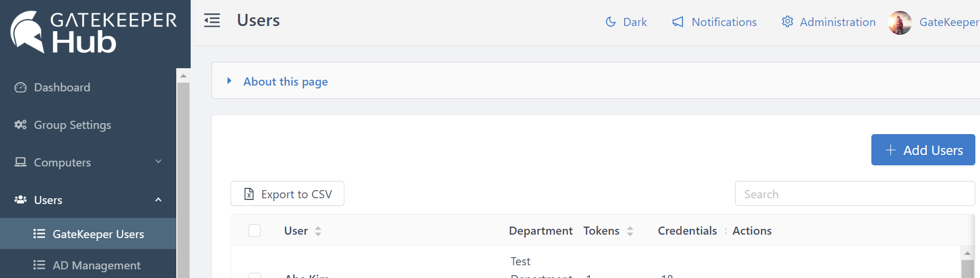
Task: Click the Dashboard gauge icon
Action: tap(20, 87)
